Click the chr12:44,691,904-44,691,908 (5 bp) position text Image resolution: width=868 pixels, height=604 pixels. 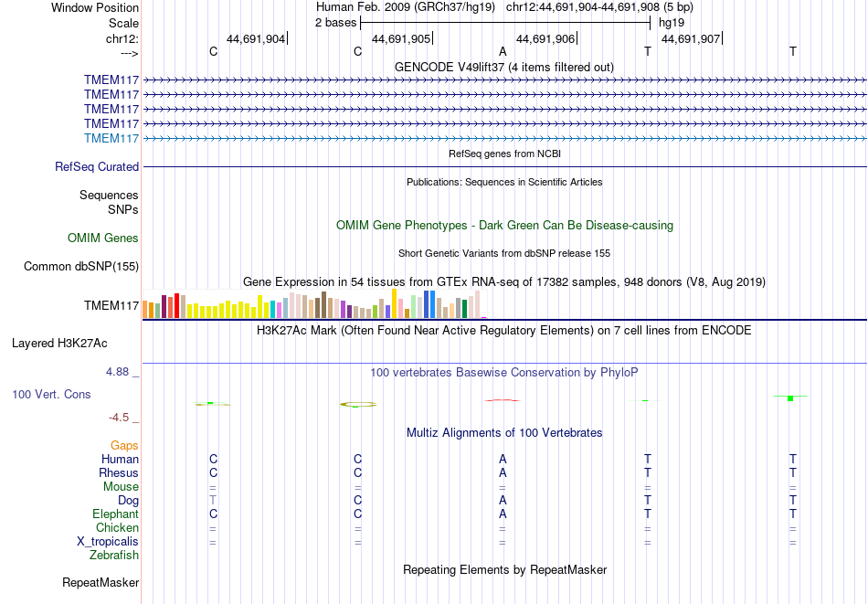(x=599, y=7)
